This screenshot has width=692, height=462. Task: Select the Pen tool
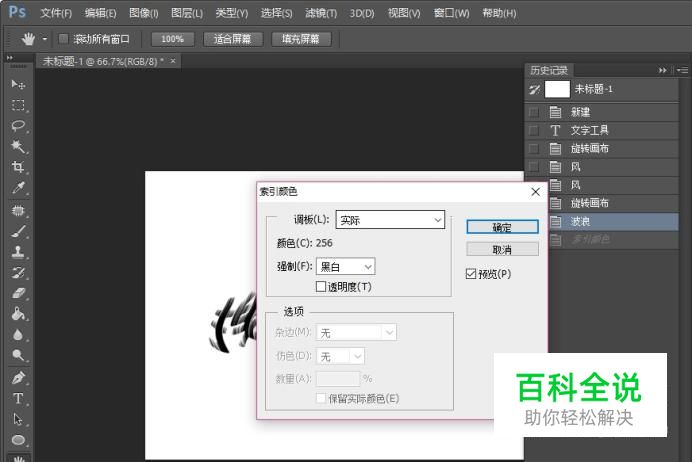click(x=18, y=378)
